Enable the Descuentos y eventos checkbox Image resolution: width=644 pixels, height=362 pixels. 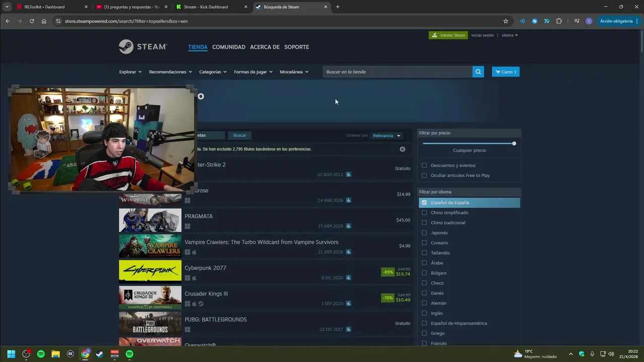click(424, 165)
